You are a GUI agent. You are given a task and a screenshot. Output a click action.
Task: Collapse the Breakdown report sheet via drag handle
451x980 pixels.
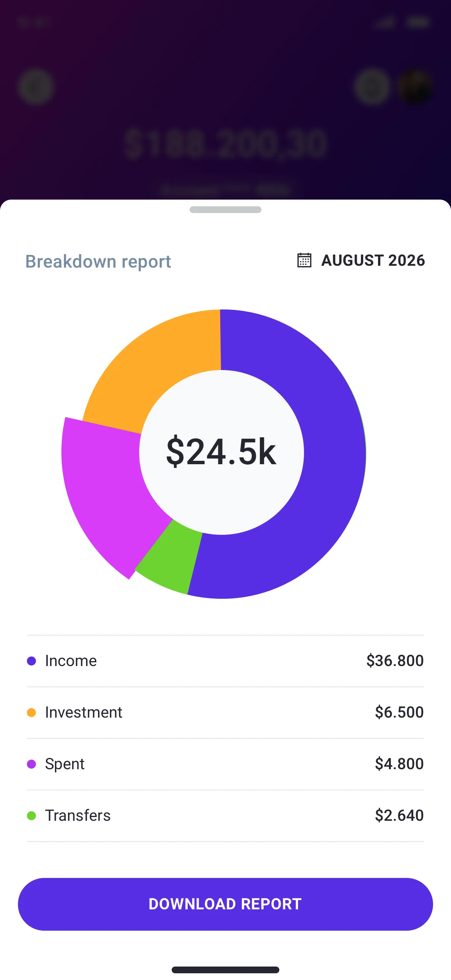point(225,209)
